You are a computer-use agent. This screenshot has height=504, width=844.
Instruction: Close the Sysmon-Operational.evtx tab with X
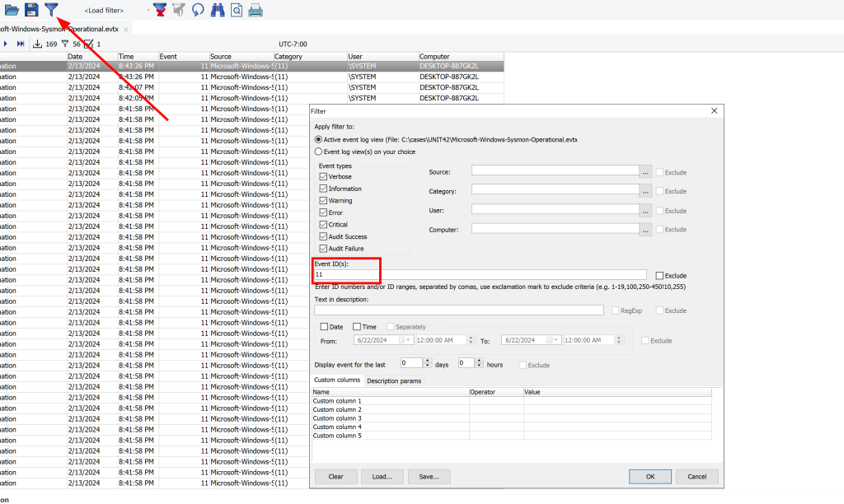coord(126,30)
